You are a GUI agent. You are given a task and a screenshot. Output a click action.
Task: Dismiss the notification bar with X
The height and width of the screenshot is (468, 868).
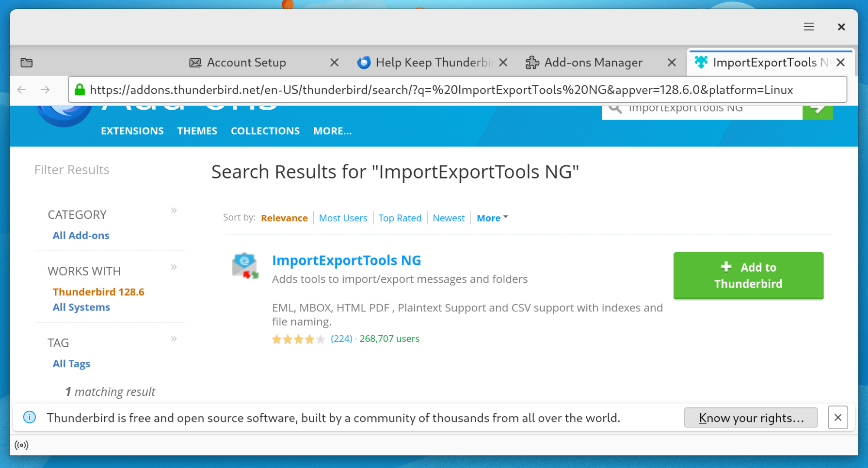[838, 418]
